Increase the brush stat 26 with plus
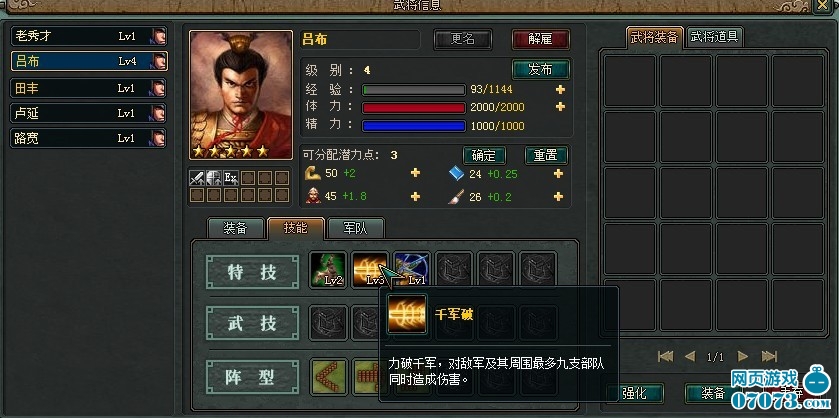Viewport: 839px width, 418px height. (x=558, y=197)
